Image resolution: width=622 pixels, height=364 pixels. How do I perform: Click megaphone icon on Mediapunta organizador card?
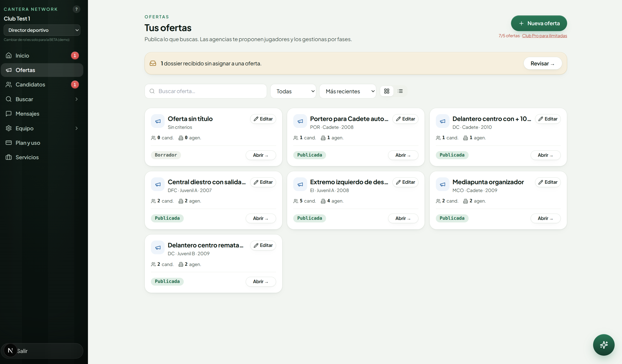[x=442, y=184]
